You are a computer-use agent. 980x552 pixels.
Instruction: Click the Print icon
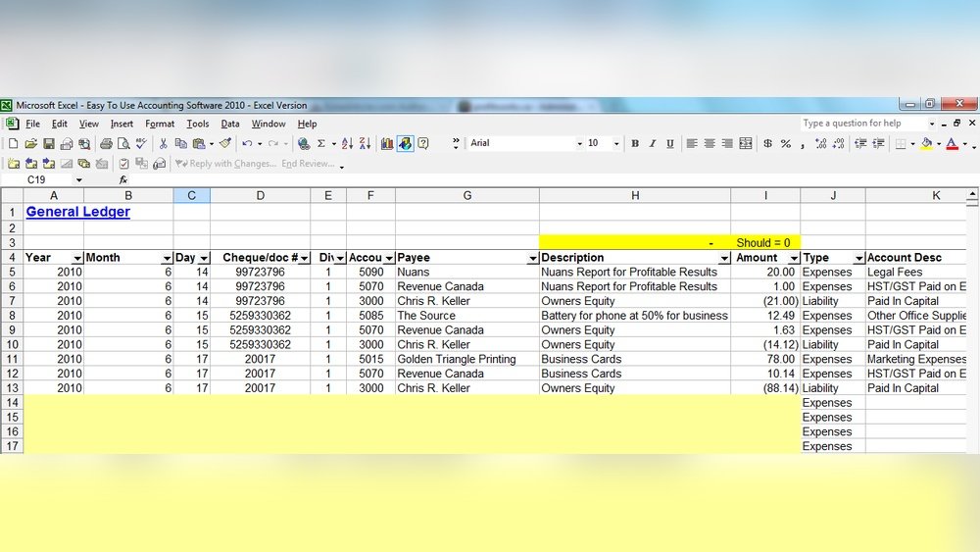coord(106,144)
